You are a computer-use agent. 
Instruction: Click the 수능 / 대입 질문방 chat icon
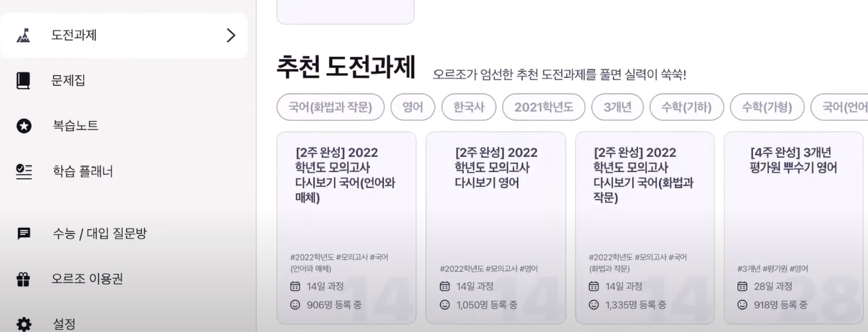point(23,233)
